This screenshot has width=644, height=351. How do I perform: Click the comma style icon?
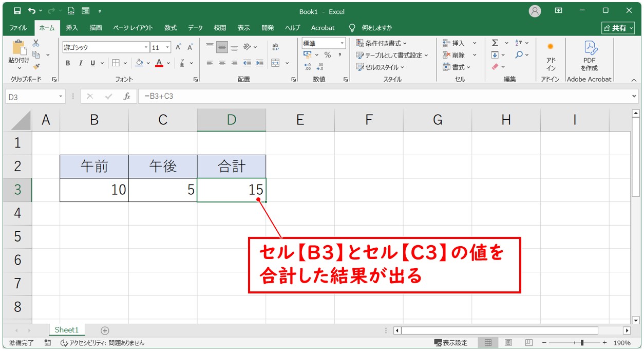340,55
